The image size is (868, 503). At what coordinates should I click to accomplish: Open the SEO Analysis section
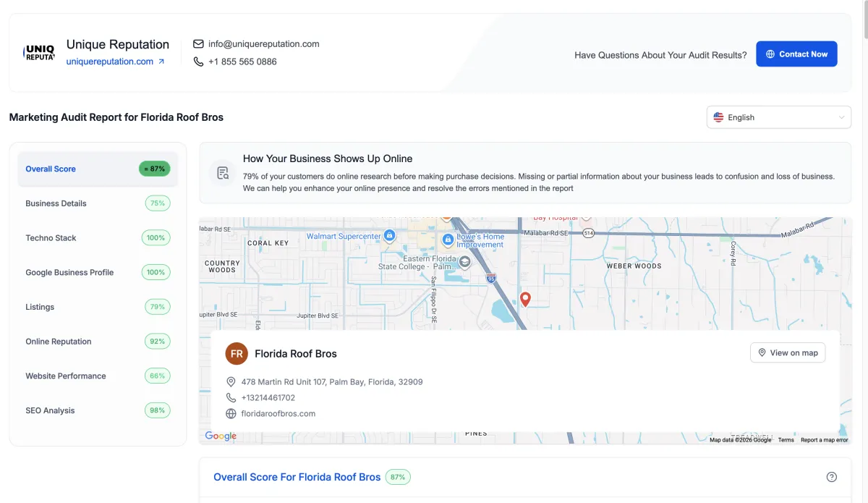[98, 410]
